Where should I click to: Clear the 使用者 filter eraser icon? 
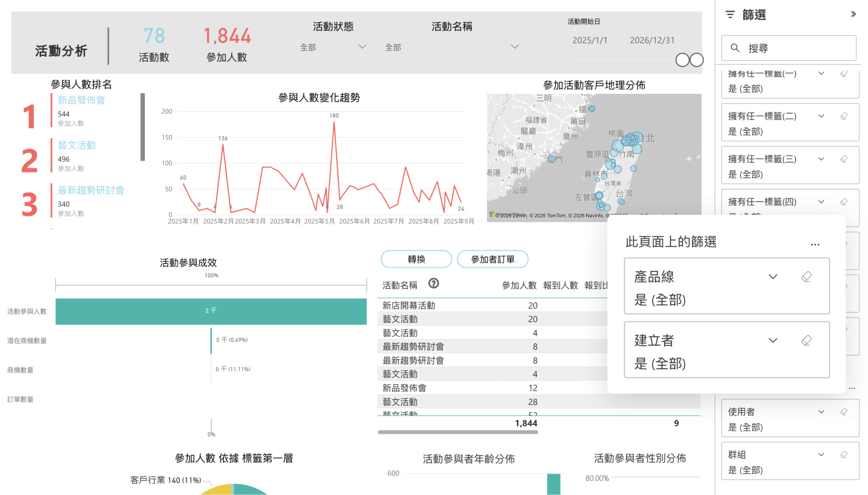pyautogui.click(x=844, y=412)
